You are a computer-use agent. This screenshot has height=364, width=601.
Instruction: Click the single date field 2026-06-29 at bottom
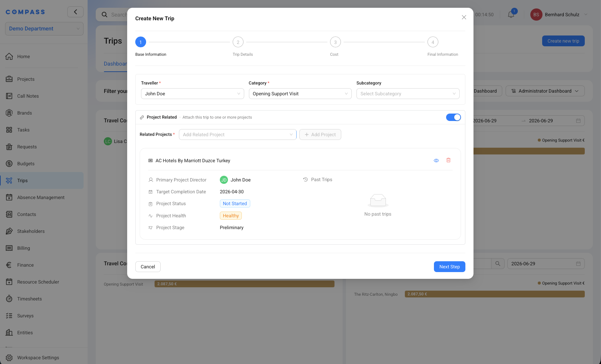pos(546,264)
